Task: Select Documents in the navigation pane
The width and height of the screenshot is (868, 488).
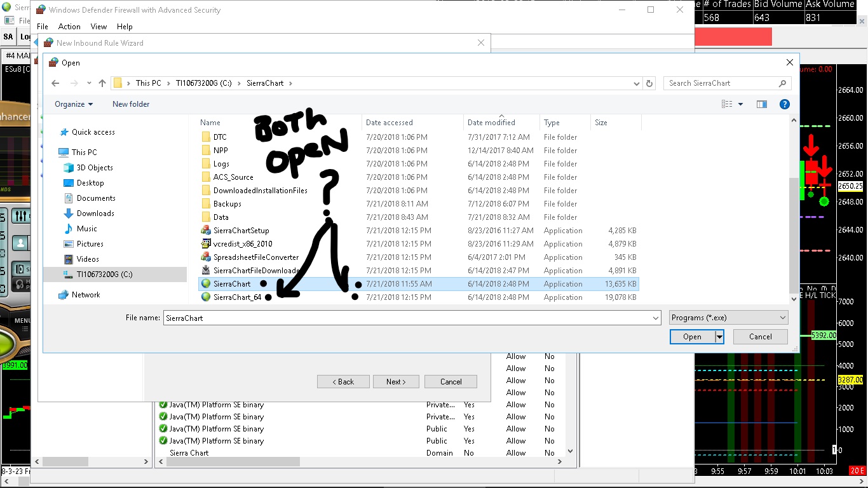Action: pyautogui.click(x=96, y=198)
